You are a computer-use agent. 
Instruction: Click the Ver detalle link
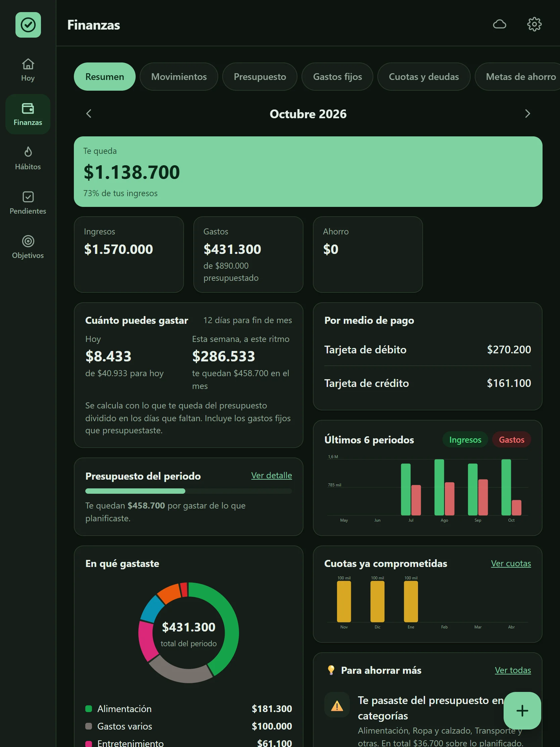click(x=271, y=476)
